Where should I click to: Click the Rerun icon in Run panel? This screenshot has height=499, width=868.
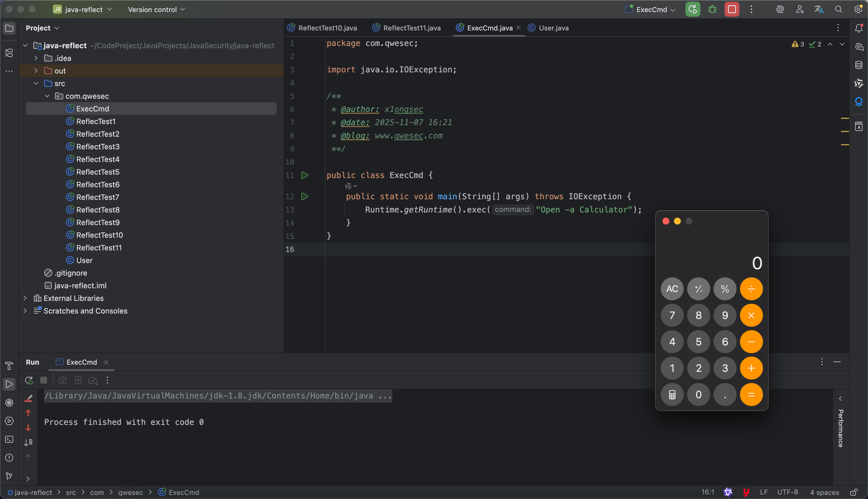[29, 380]
